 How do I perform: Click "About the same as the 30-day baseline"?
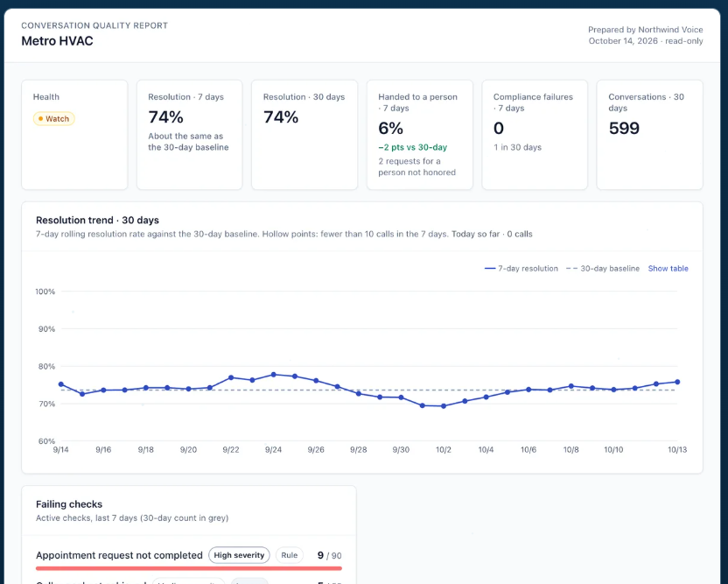click(188, 142)
